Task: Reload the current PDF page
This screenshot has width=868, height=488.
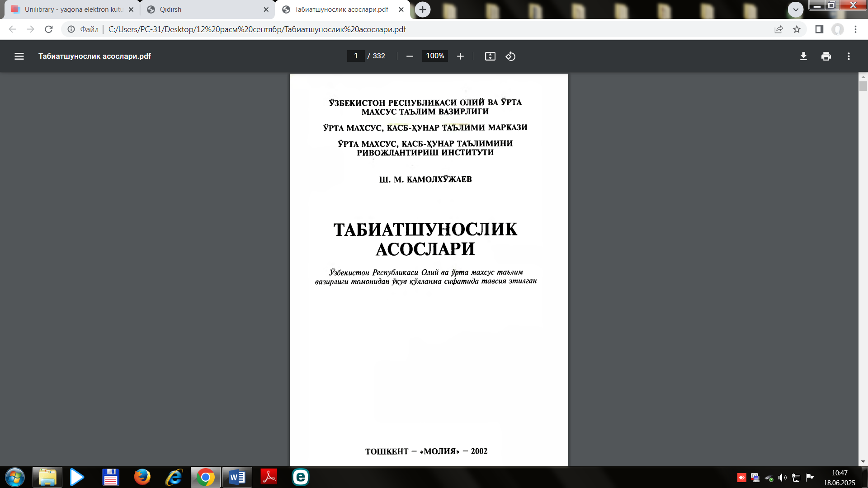Action: click(x=48, y=29)
